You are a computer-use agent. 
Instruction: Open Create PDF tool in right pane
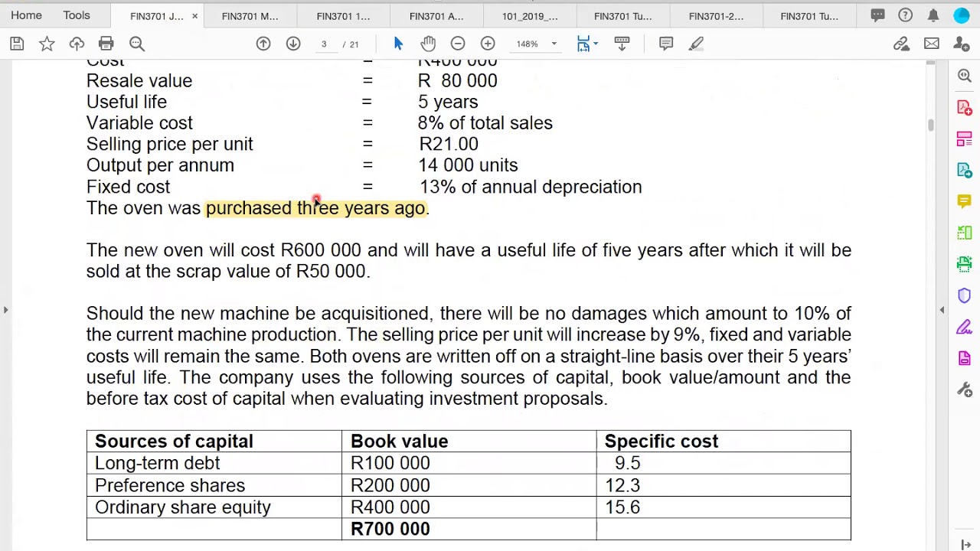click(965, 106)
